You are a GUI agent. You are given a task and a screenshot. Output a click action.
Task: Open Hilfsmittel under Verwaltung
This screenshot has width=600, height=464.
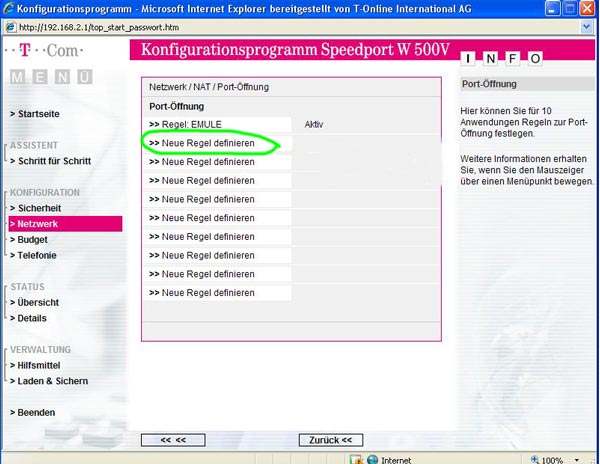[x=35, y=365]
